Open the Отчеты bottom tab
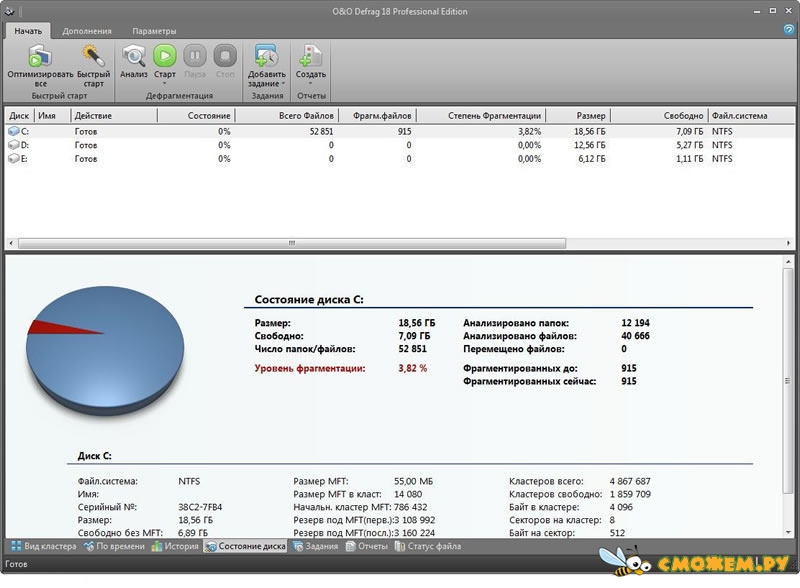Viewport: 800px width, 588px height. [x=367, y=546]
